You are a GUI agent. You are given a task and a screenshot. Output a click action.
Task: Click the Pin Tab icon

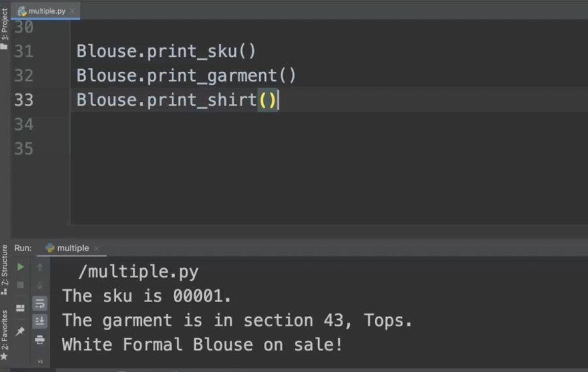click(x=20, y=332)
